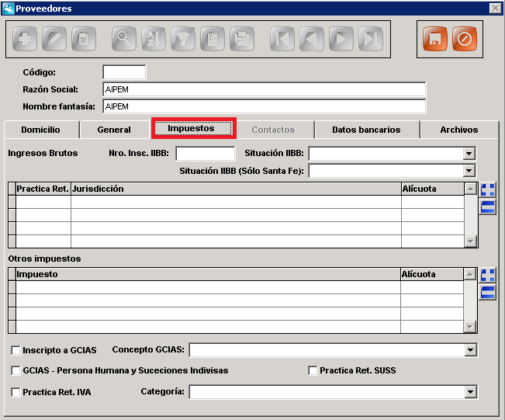Open the filter funnel tool

[183, 39]
